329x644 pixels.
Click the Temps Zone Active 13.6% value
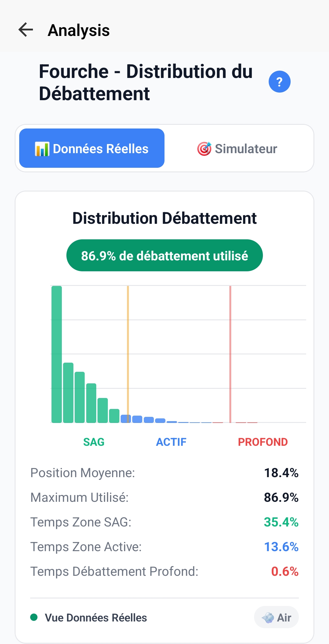coord(281,547)
